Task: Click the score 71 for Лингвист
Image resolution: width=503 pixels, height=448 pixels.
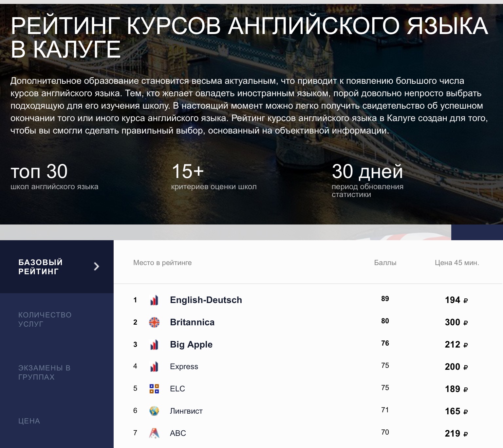Action: coord(385,410)
